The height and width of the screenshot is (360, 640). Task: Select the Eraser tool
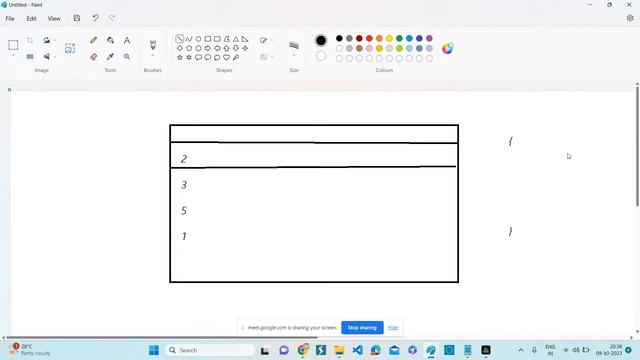pos(93,57)
